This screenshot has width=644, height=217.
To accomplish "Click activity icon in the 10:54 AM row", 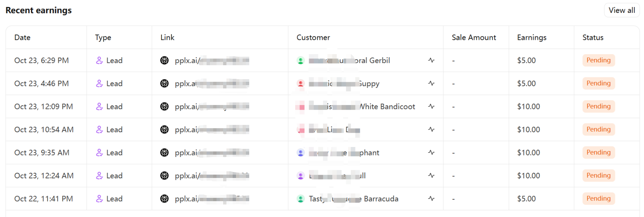I will tap(431, 129).
